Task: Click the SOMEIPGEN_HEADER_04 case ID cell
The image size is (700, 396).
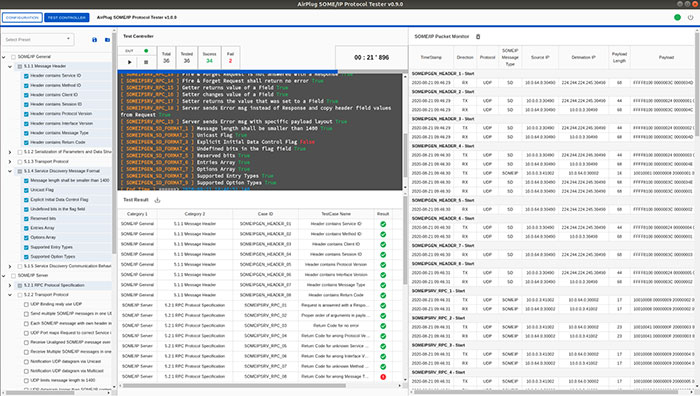Action: tap(265, 254)
